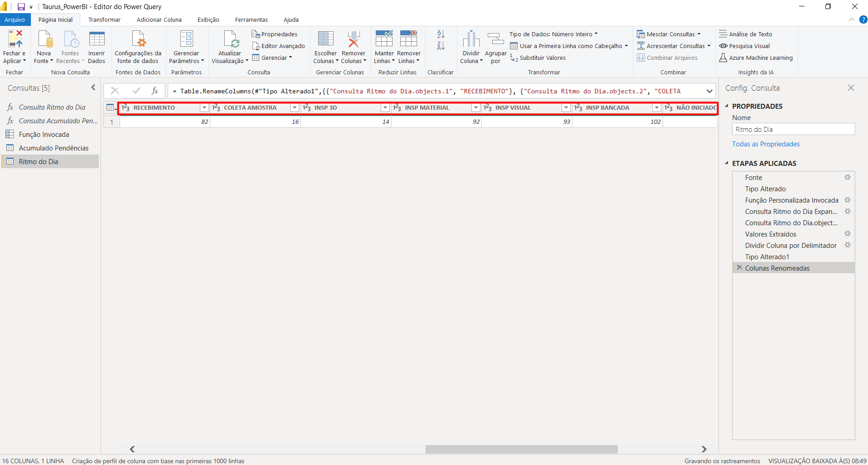The height and width of the screenshot is (465, 868).
Task: Click the Atualizar Visualização refresh icon
Action: pos(231,39)
